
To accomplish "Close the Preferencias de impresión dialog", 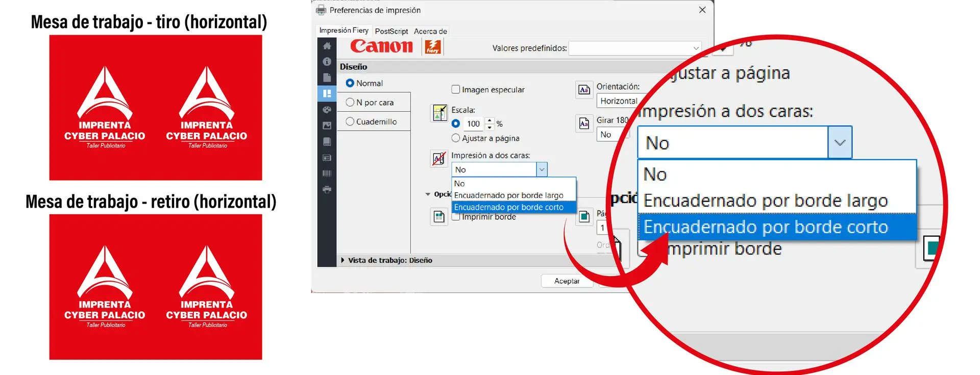I will click(x=702, y=10).
